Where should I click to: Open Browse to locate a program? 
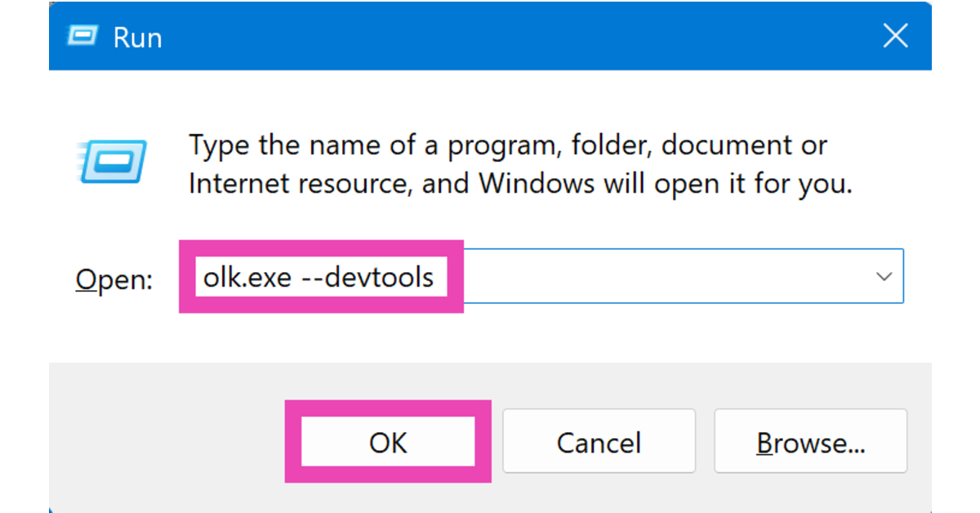coord(810,441)
